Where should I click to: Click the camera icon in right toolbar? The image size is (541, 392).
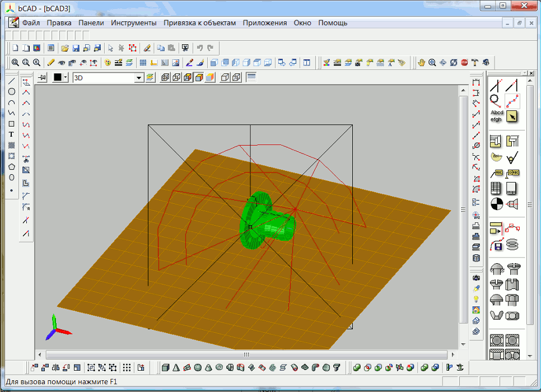(x=476, y=278)
